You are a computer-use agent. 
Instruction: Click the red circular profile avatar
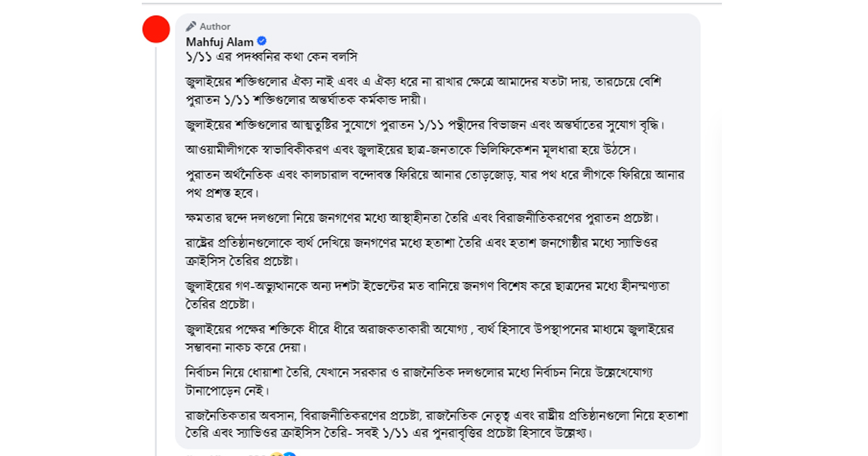pos(156,29)
